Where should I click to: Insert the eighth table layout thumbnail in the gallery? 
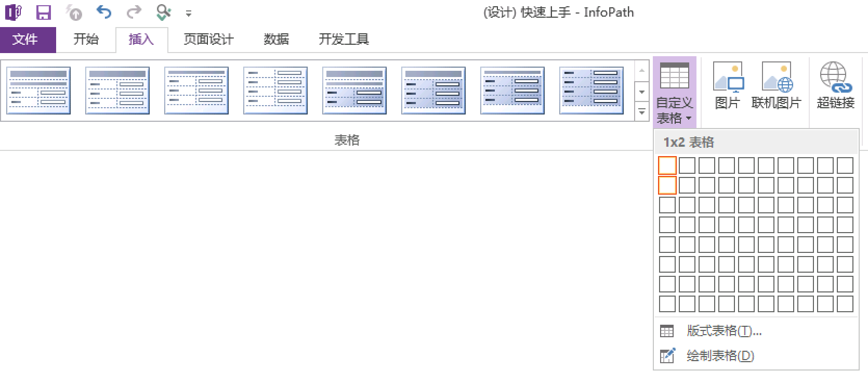[x=591, y=91]
